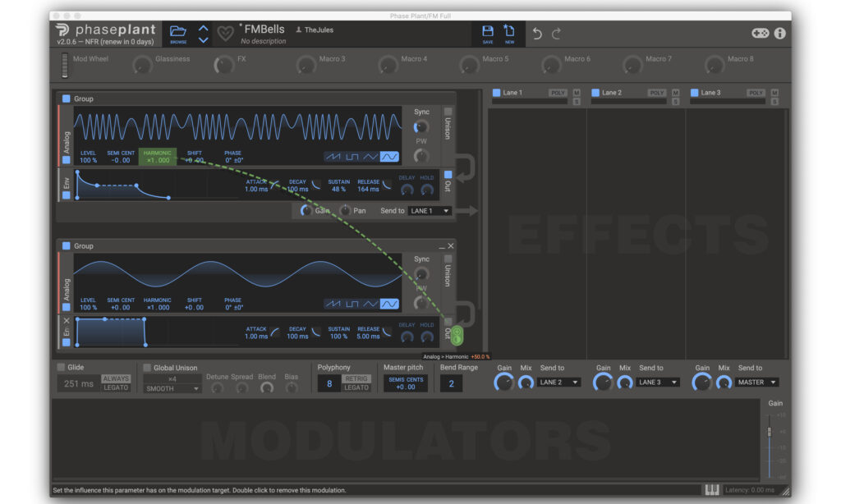
Task: Select triangle waveform in the second oscillator
Action: click(x=370, y=304)
